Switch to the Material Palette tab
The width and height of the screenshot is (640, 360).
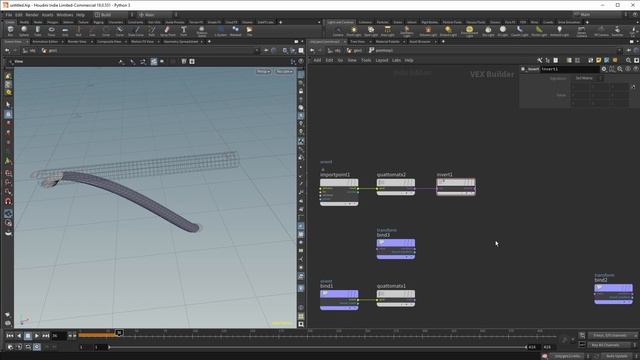pos(387,42)
